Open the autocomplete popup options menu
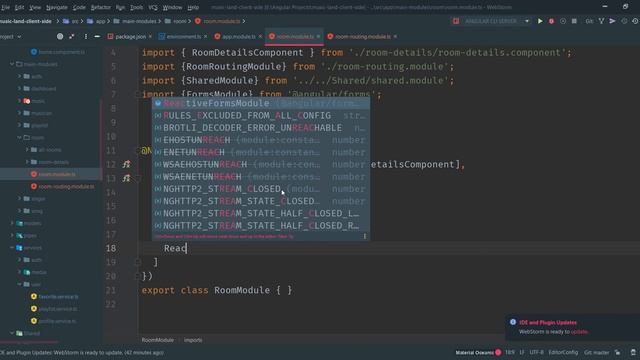 click(364, 236)
